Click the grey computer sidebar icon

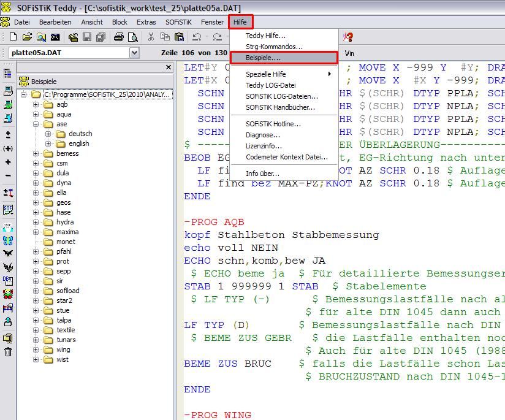click(8, 91)
